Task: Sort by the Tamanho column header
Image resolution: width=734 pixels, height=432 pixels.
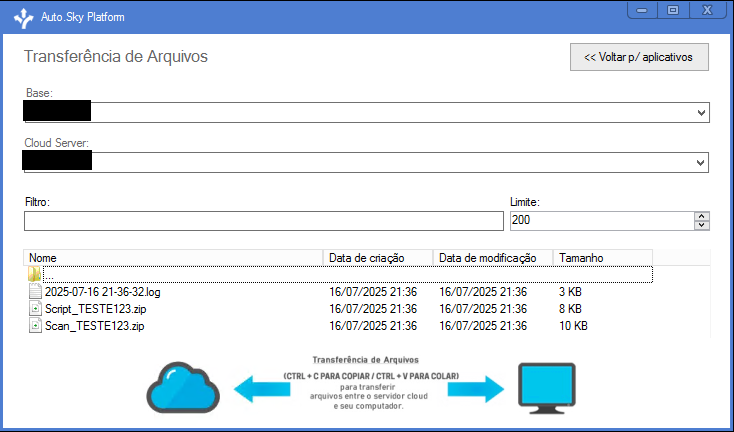Action: click(603, 258)
